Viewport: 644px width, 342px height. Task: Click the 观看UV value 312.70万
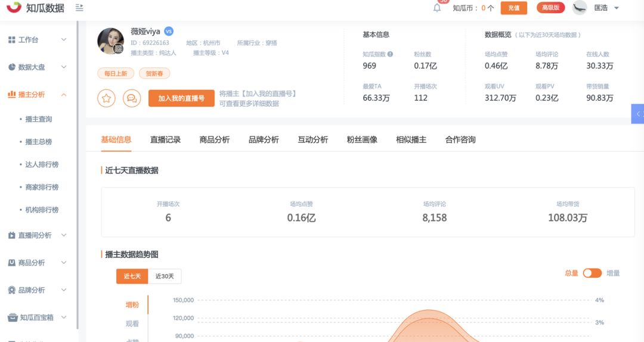500,98
